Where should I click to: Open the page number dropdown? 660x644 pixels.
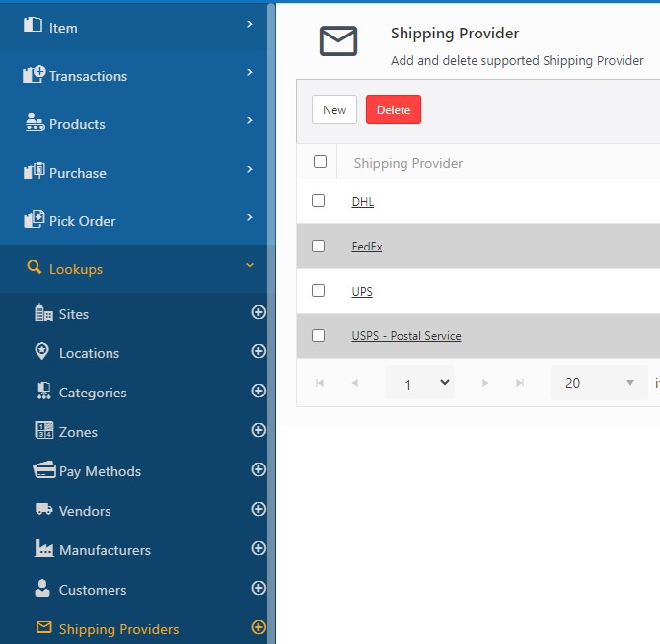420,383
